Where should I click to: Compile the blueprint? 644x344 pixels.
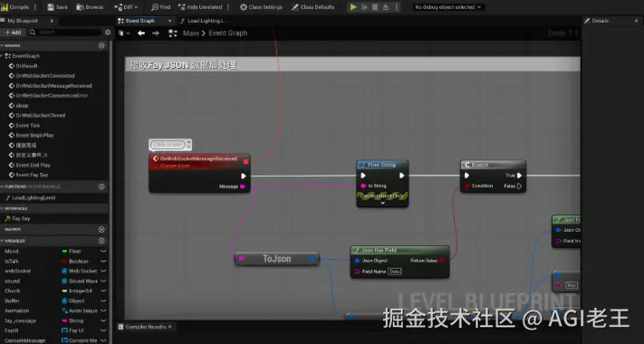coord(15,7)
